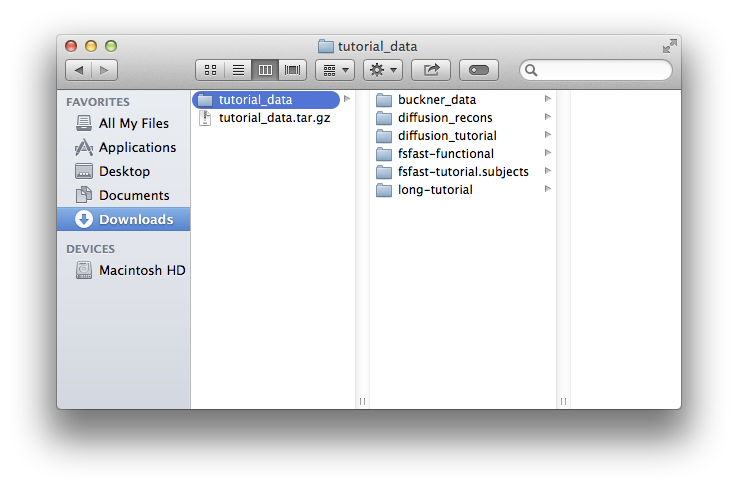Open the Arrange items dropdown
This screenshot has width=738, height=488.
pos(334,70)
